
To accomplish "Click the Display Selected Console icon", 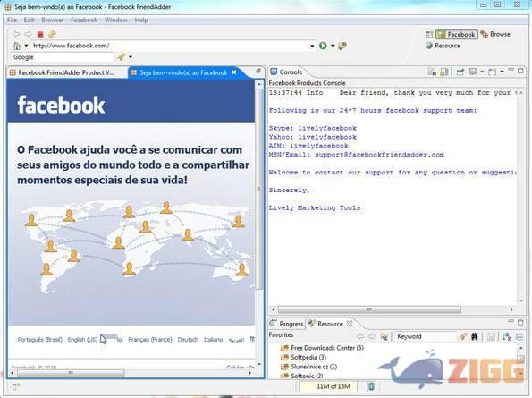I will click(473, 72).
